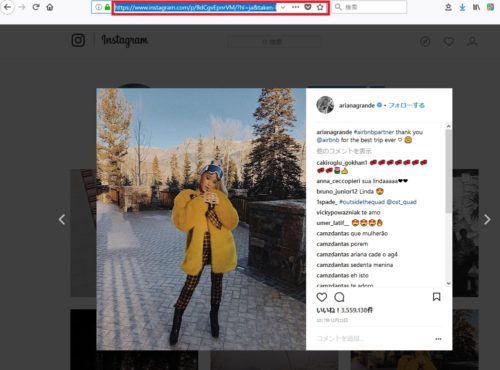Click the comments scrollbar up arrow

tap(448, 126)
